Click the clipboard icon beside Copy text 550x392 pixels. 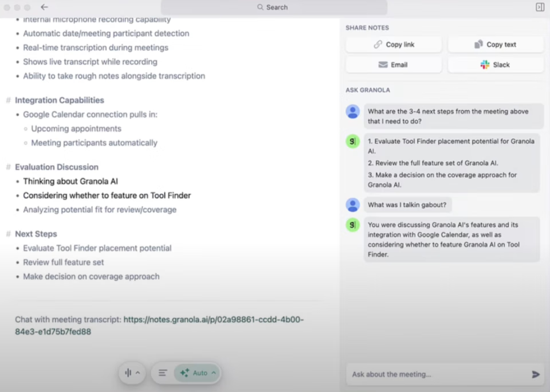478,44
